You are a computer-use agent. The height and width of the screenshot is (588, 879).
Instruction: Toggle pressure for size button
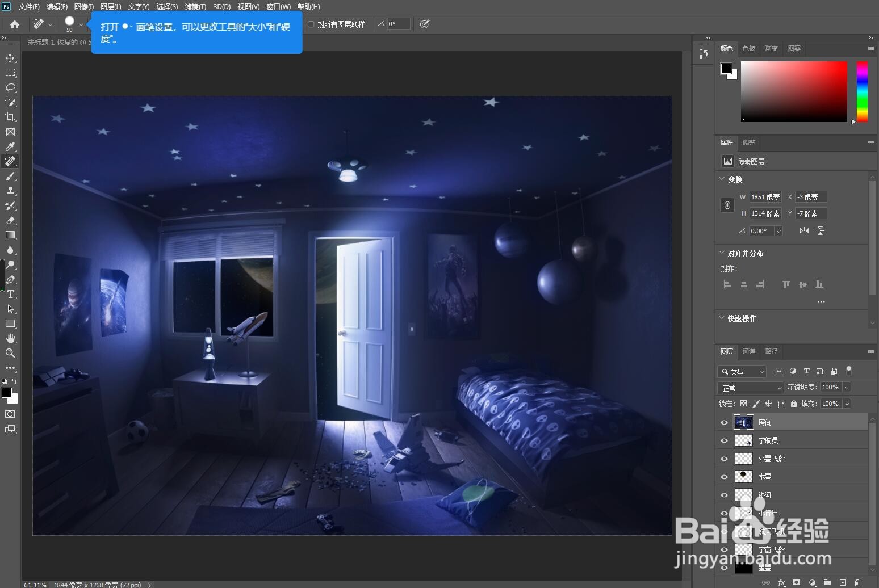click(x=425, y=24)
